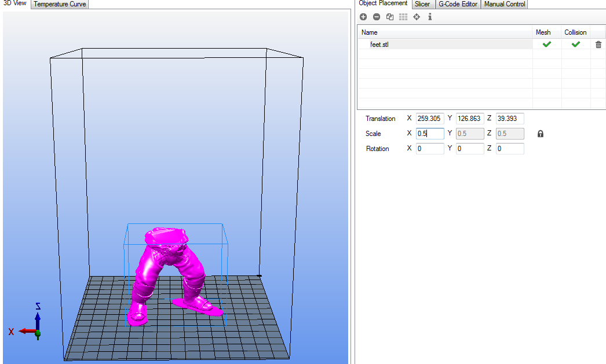The image size is (606, 364).
Task: Click the Translation X input field
Action: (x=429, y=119)
